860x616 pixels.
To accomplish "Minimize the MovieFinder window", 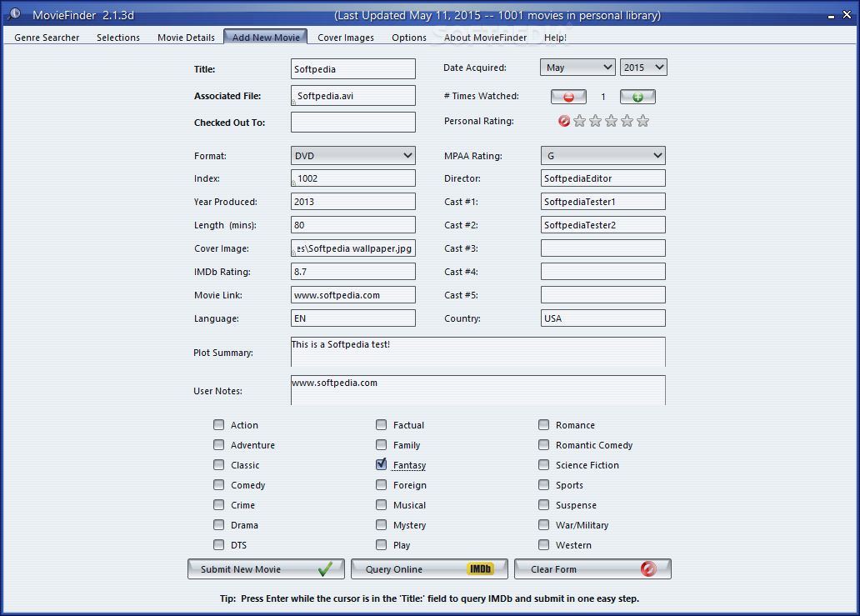I will tap(831, 17).
